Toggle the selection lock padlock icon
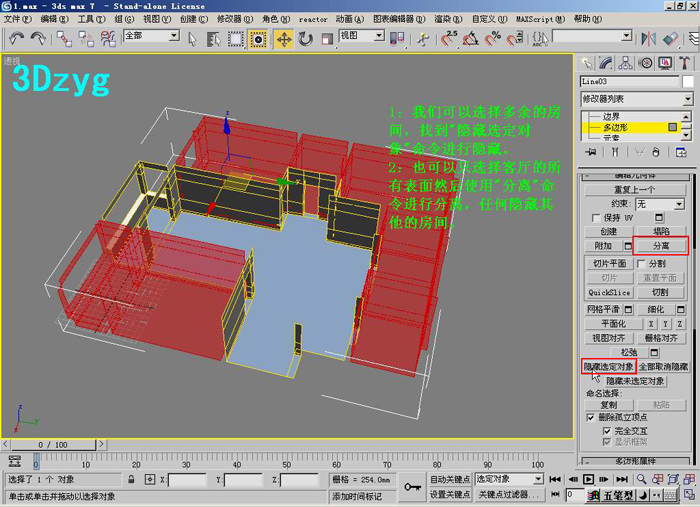 coord(131,479)
